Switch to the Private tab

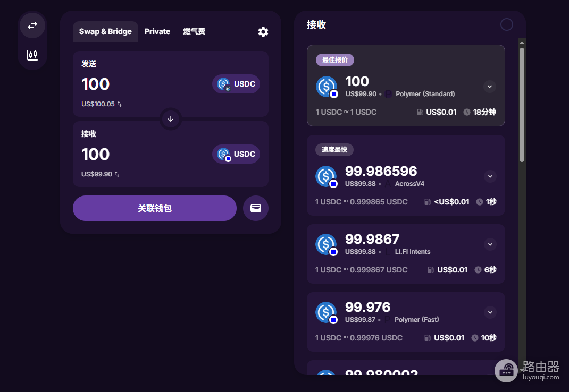(157, 31)
